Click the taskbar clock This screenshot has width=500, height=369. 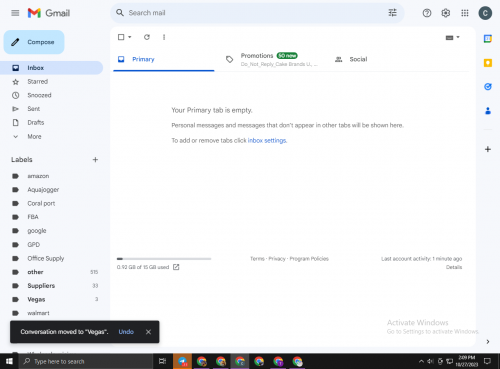[467, 361]
